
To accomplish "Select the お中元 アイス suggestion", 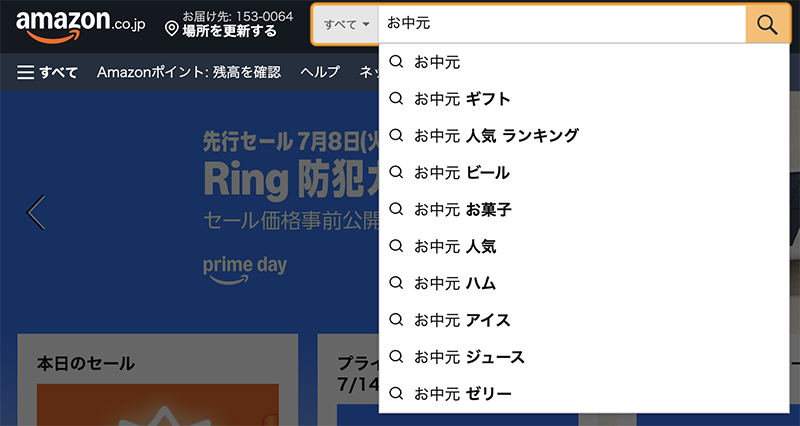I will (x=584, y=320).
